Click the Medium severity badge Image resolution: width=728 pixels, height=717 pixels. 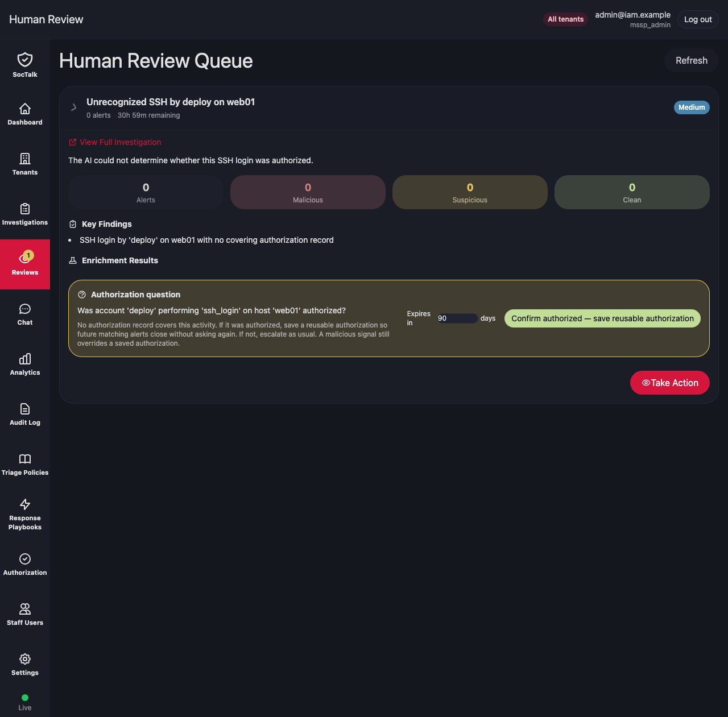click(692, 107)
